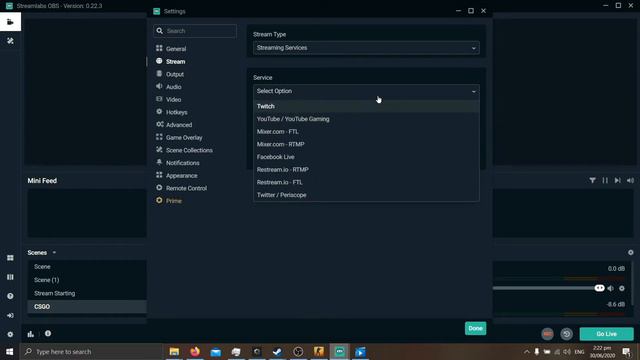Show performance stats bar-chart icon
The width and height of the screenshot is (640, 360).
[x=31, y=334]
